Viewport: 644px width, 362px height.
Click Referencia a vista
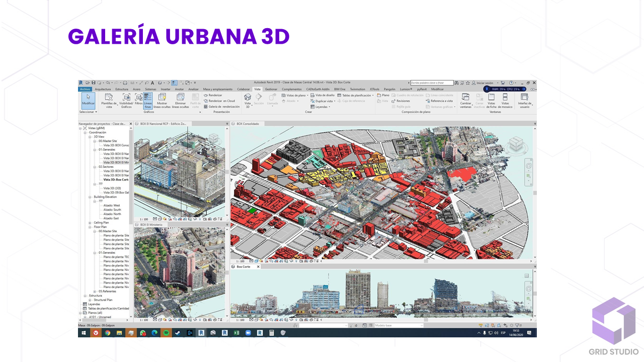pyautogui.click(x=439, y=101)
